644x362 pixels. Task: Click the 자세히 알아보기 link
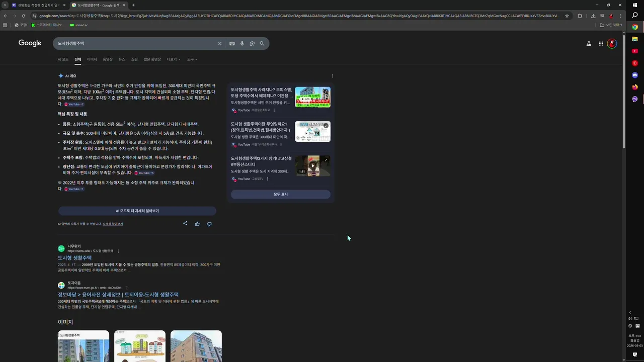[113, 224]
